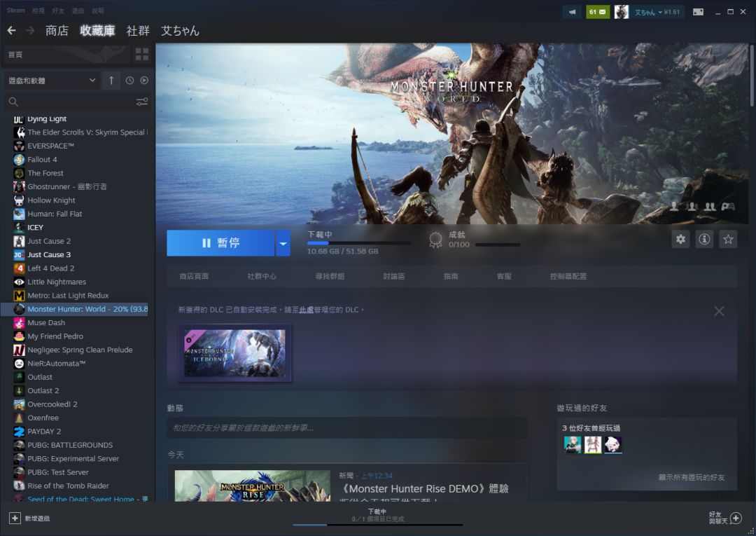Open announcements megaphone icon
The image size is (756, 536).
(x=573, y=12)
